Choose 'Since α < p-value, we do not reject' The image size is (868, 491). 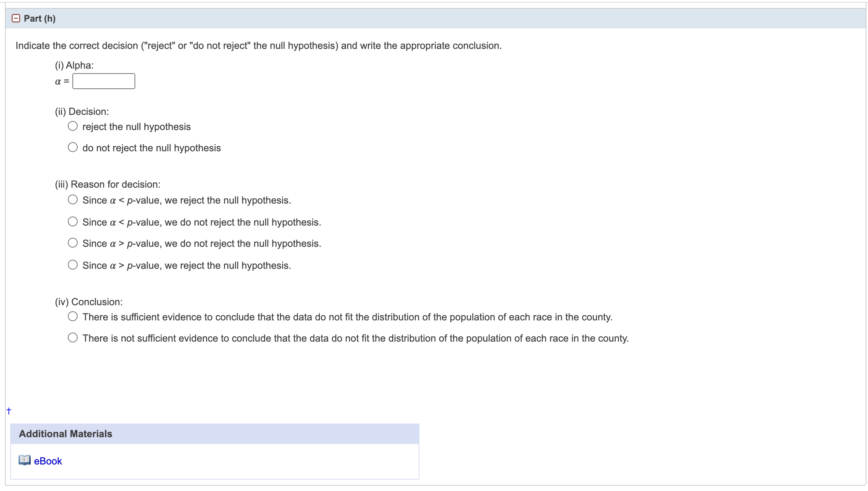pos(73,221)
